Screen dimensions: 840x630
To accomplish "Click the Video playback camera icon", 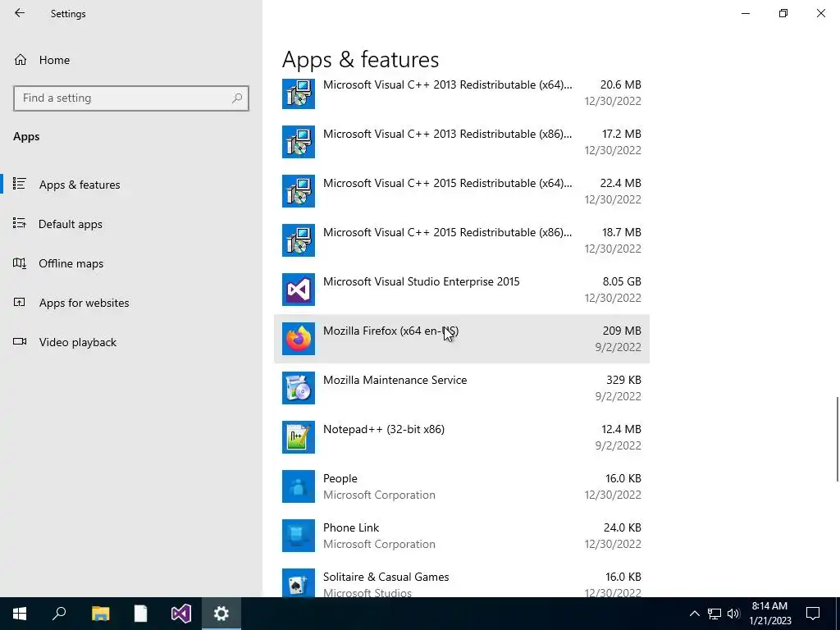I will pyautogui.click(x=20, y=341).
